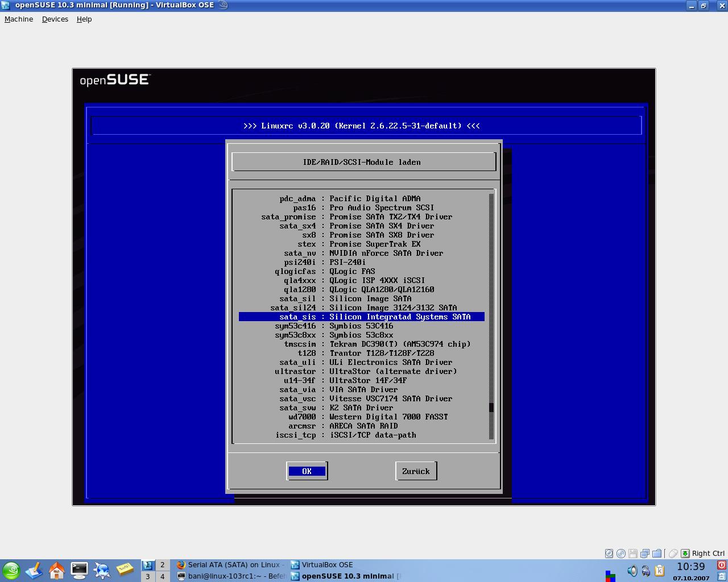Viewport: 728px width, 582px height.
Task: Select sym53c8xx Symbios 53c8xx module
Action: [362, 335]
